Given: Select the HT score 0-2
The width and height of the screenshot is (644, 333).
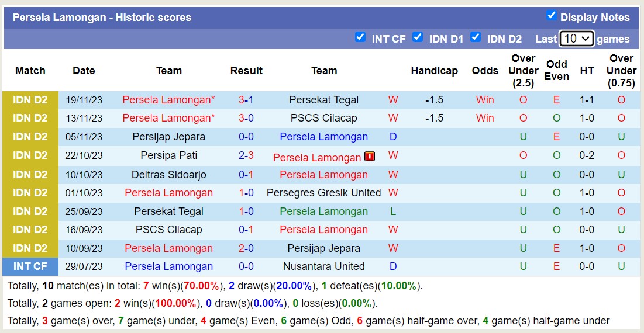Looking at the screenshot, I should (587, 155).
